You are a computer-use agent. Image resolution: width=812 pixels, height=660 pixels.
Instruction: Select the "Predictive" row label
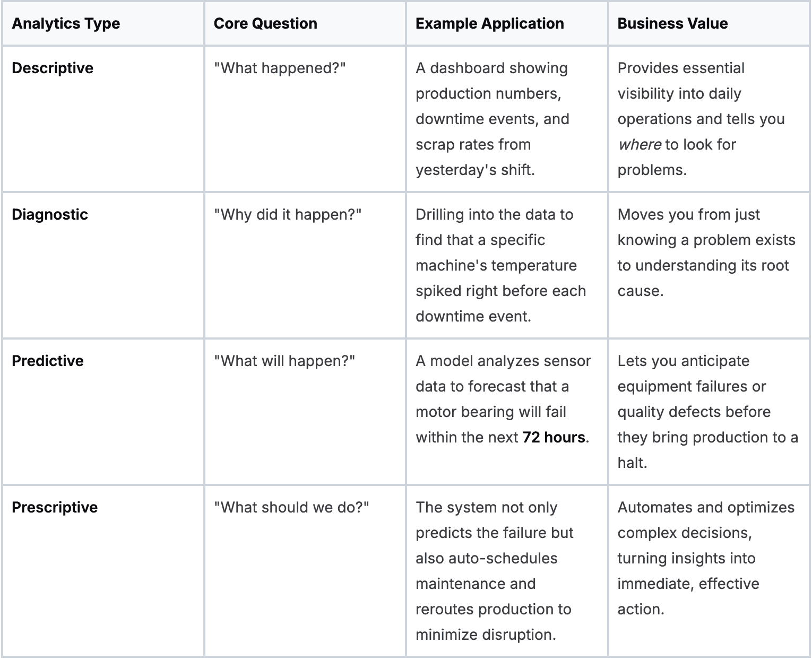coord(48,361)
